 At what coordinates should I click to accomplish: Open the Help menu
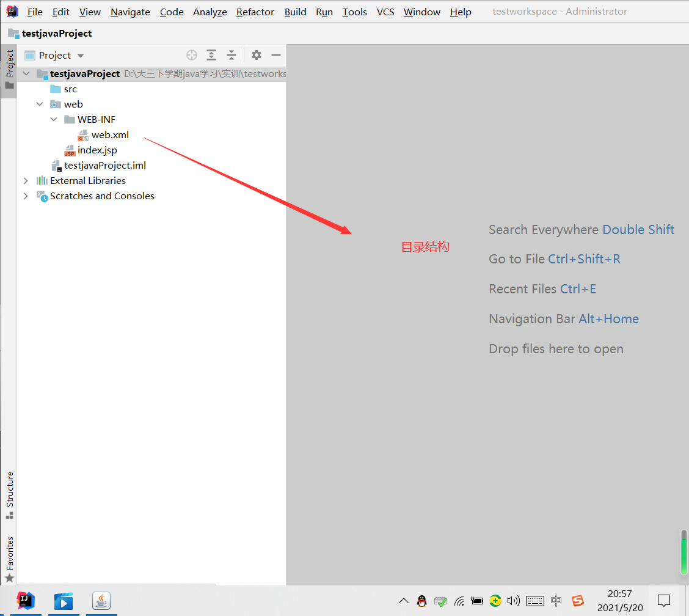460,12
